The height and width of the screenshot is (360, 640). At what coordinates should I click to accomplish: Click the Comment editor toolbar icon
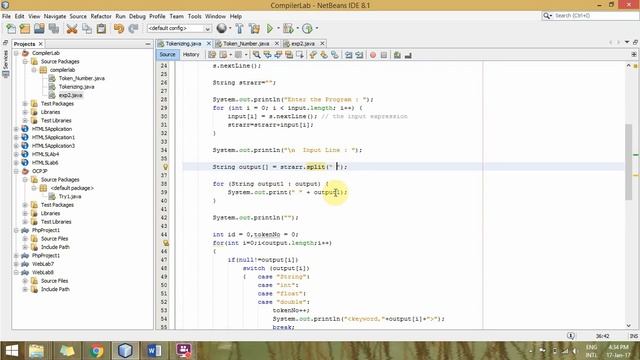397,55
